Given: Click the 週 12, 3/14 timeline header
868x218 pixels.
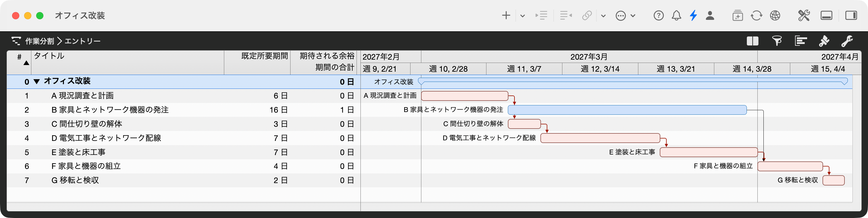Looking at the screenshot, I should (600, 69).
